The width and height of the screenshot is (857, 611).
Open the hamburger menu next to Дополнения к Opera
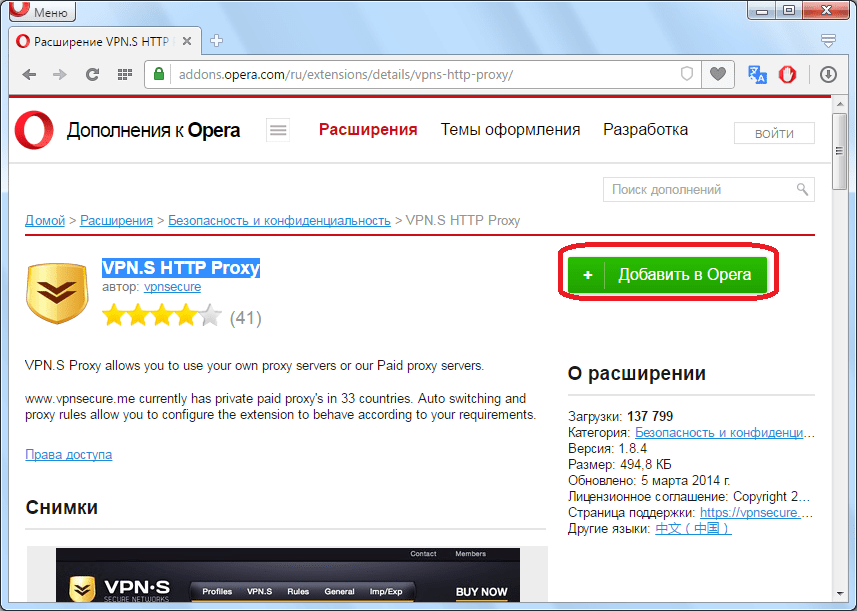(x=278, y=130)
